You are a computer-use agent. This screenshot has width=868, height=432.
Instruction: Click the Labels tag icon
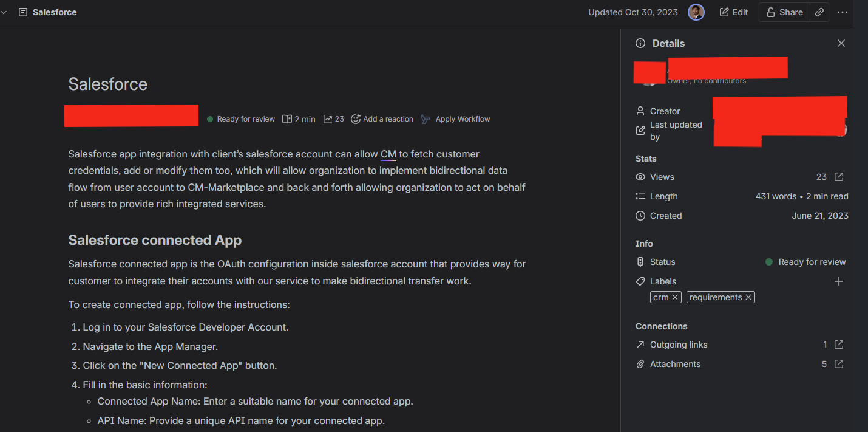click(x=640, y=281)
